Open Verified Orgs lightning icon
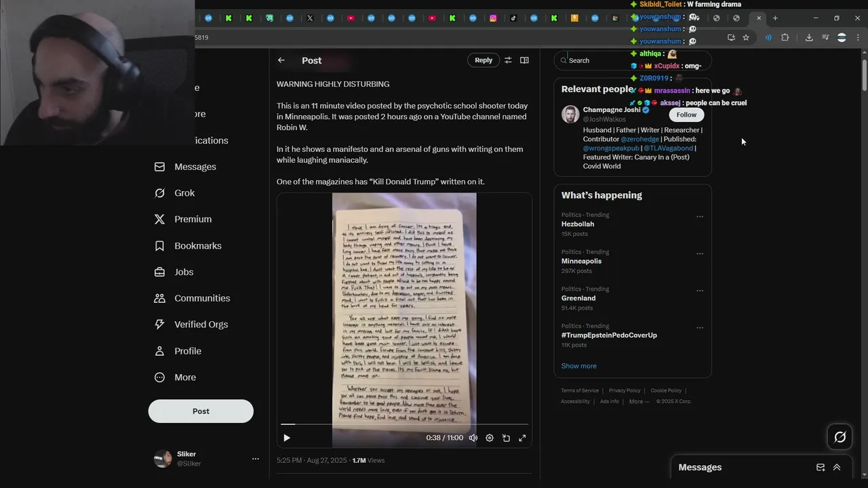 [159, 325]
